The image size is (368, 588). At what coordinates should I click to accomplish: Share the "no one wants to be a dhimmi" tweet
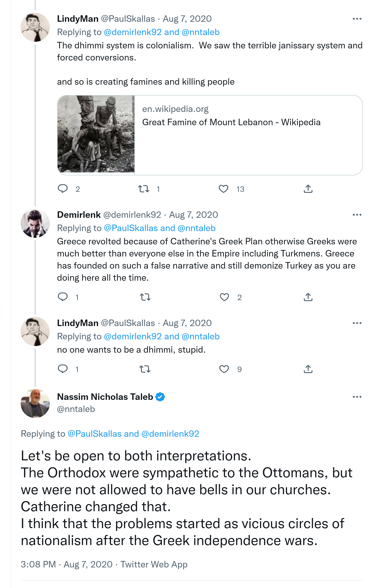coord(308,369)
